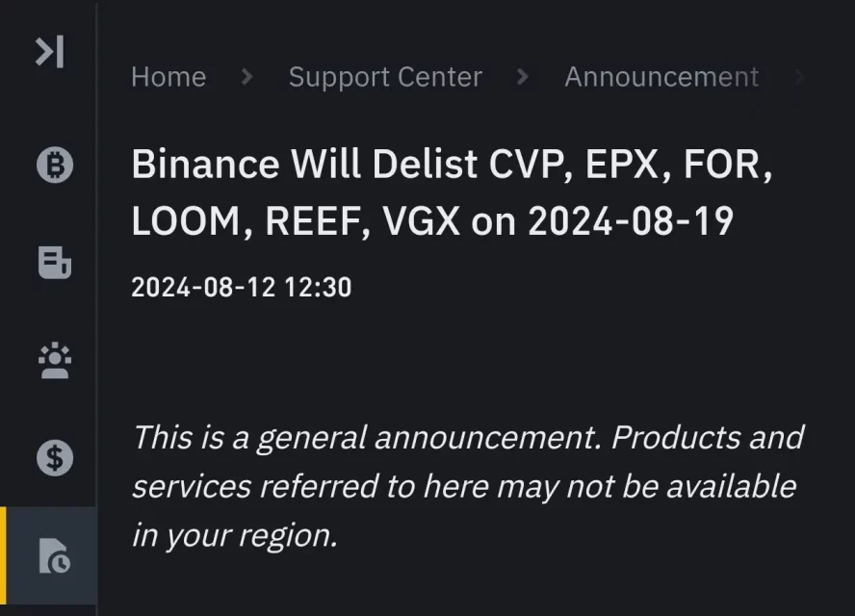Image resolution: width=855 pixels, height=616 pixels.
Task: Expand the chevron after Support Center
Action: (523, 77)
